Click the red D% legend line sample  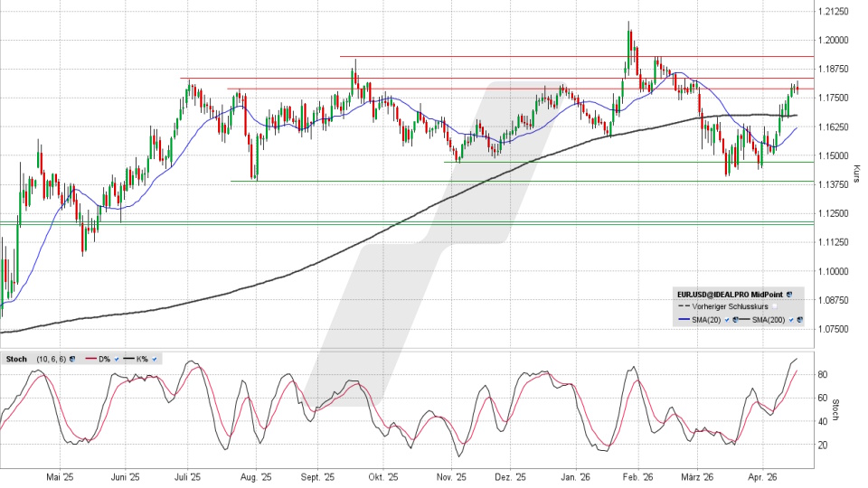tap(91, 359)
